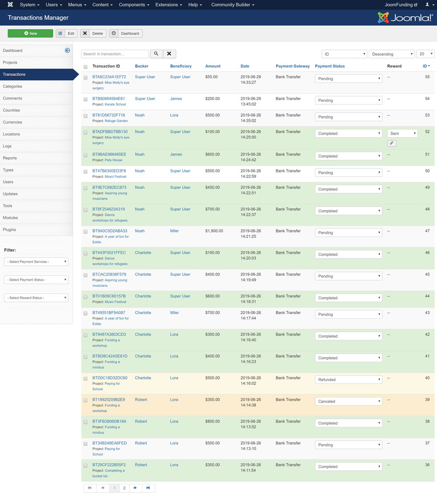Go to previous page pagination icon
Image resolution: width=437 pixels, height=504 pixels.
pos(103,488)
